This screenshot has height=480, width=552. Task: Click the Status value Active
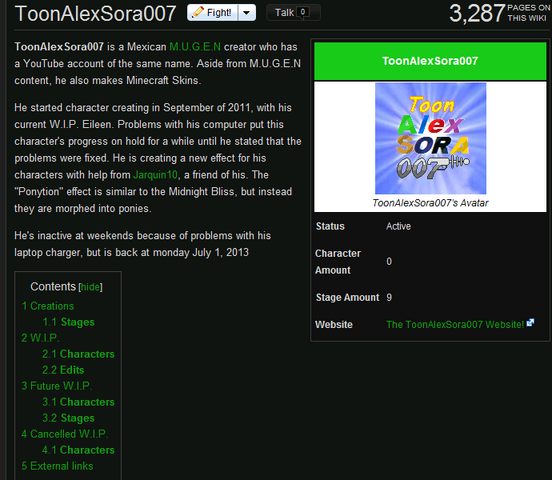tap(398, 226)
